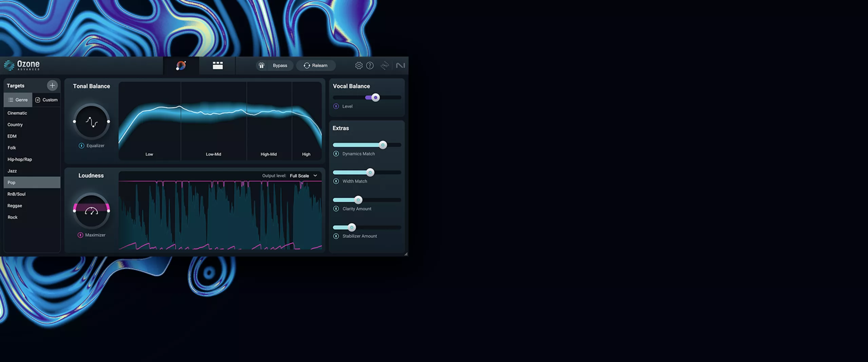Choose the EDM genre target

tap(32, 136)
